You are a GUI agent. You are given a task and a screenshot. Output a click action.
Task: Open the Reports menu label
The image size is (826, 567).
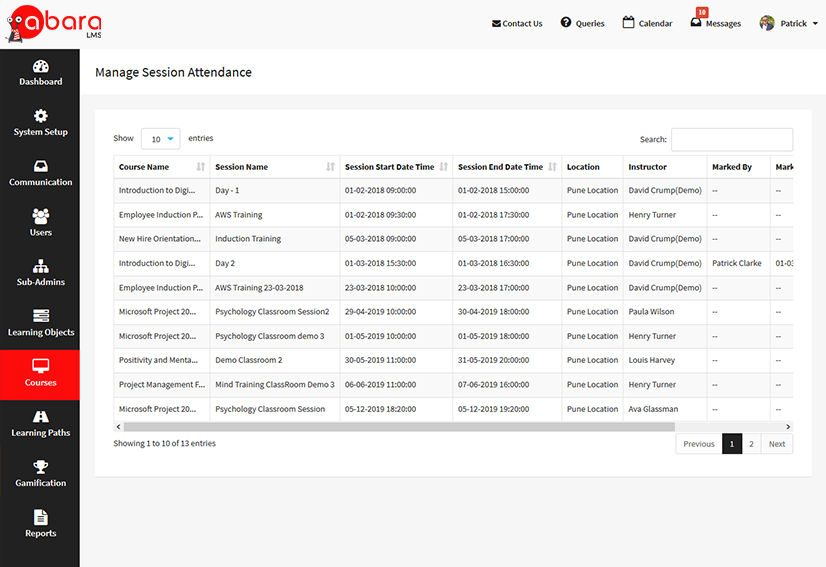41,533
